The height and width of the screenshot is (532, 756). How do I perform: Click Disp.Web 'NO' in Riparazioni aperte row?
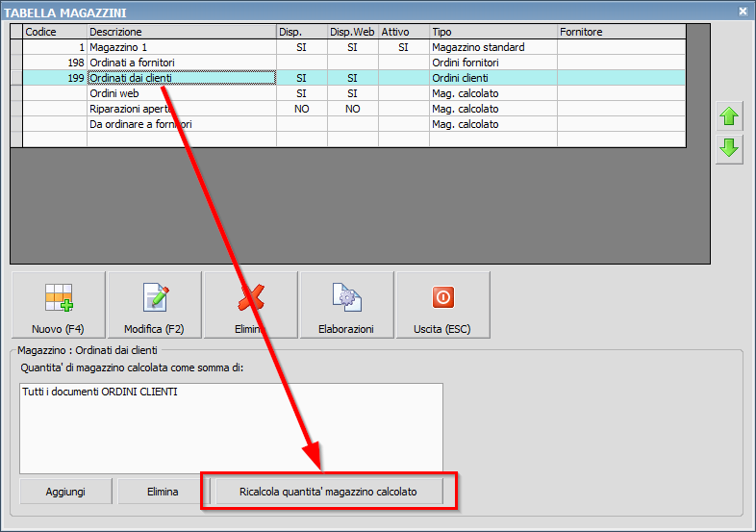[353, 109]
